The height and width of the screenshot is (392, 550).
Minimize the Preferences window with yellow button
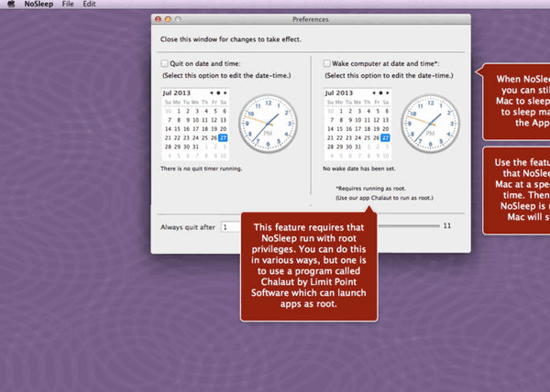pyautogui.click(x=168, y=19)
